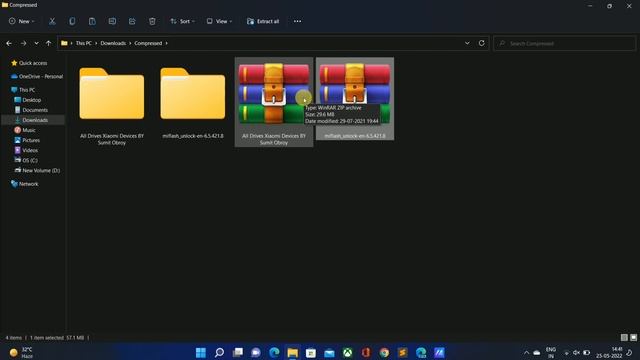Open Sublime Text on taskbar
This screenshot has height=360, width=640.
point(403,353)
